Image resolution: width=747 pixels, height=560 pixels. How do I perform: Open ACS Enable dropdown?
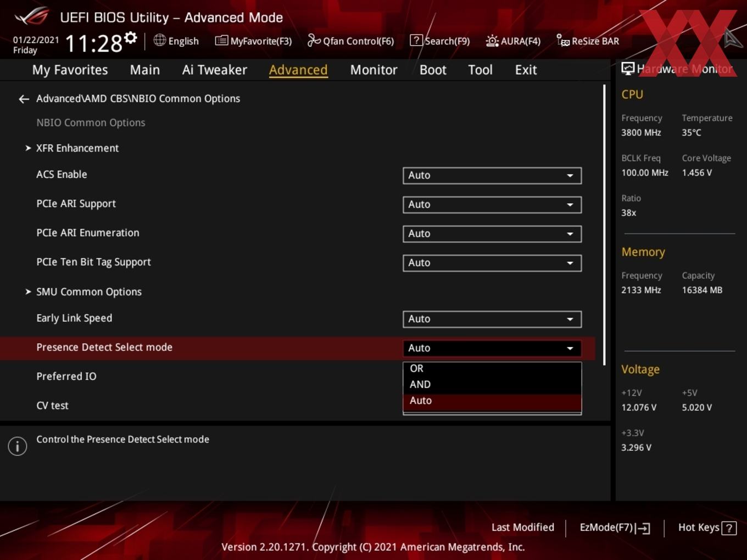(x=492, y=175)
